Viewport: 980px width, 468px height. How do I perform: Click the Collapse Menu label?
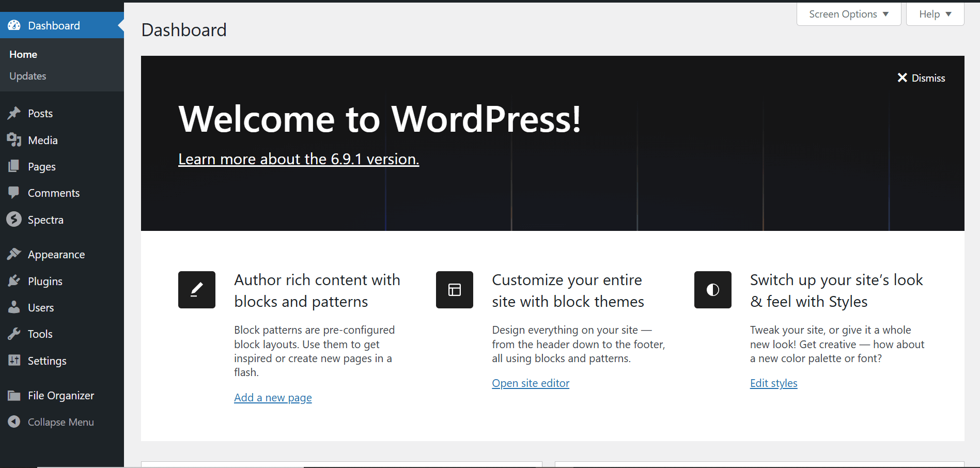click(61, 422)
